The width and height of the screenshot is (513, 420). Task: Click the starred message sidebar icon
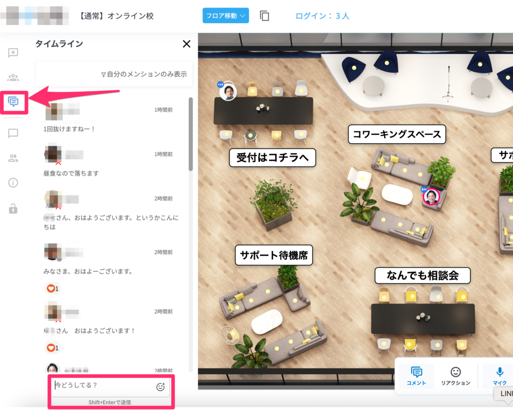(x=14, y=53)
